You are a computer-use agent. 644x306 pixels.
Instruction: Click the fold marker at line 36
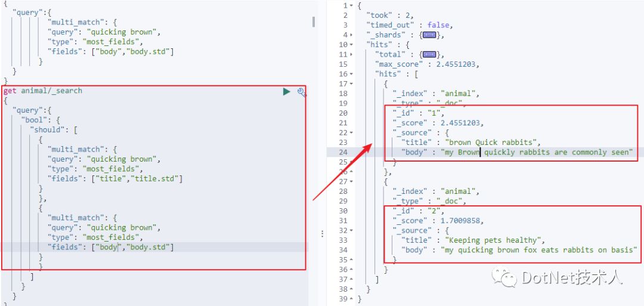(352, 270)
